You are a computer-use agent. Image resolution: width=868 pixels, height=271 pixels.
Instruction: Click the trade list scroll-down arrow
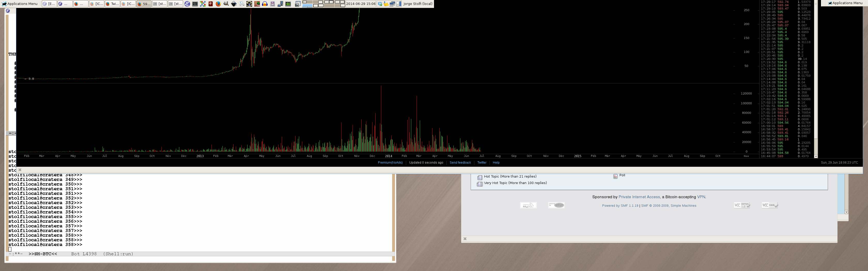pos(816,156)
